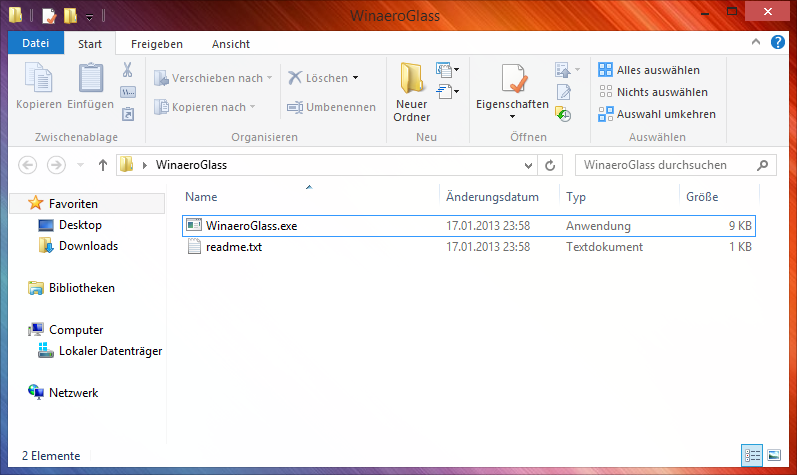Click the help question mark icon
This screenshot has width=797, height=475.
point(778,42)
